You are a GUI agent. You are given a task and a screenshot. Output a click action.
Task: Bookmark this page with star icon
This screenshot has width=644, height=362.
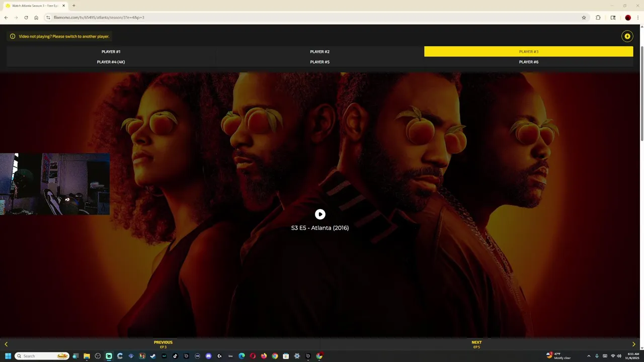(584, 18)
